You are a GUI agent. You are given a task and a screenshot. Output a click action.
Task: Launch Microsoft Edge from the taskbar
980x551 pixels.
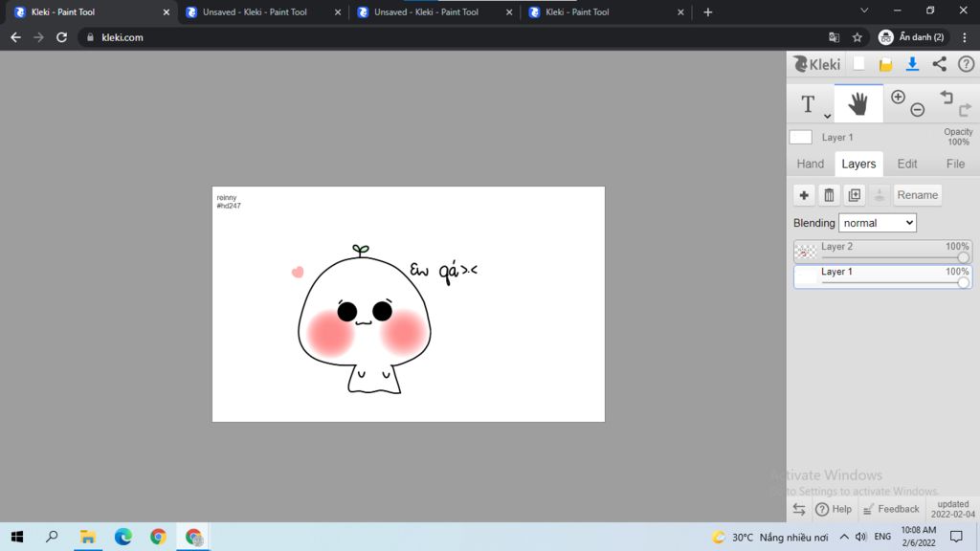(123, 537)
